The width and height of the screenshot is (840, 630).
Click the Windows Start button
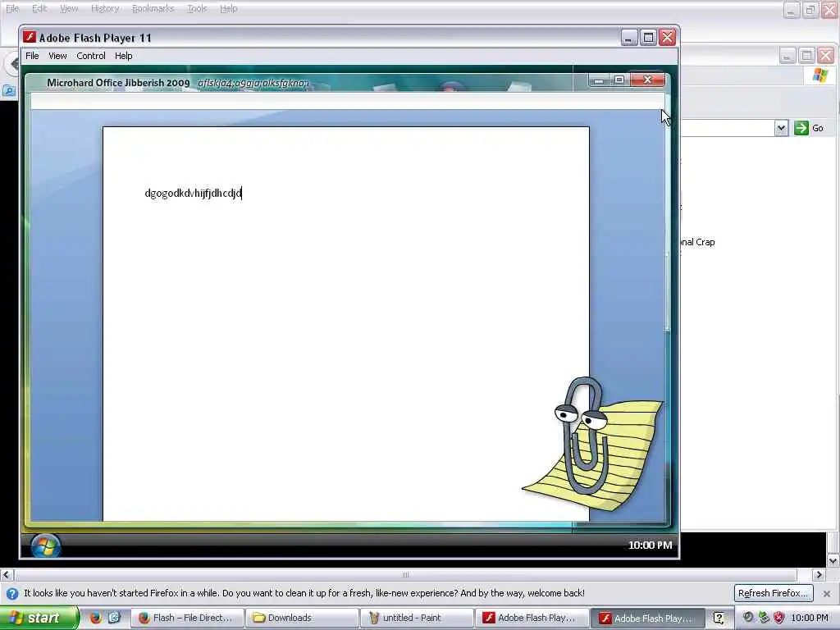[x=39, y=618]
